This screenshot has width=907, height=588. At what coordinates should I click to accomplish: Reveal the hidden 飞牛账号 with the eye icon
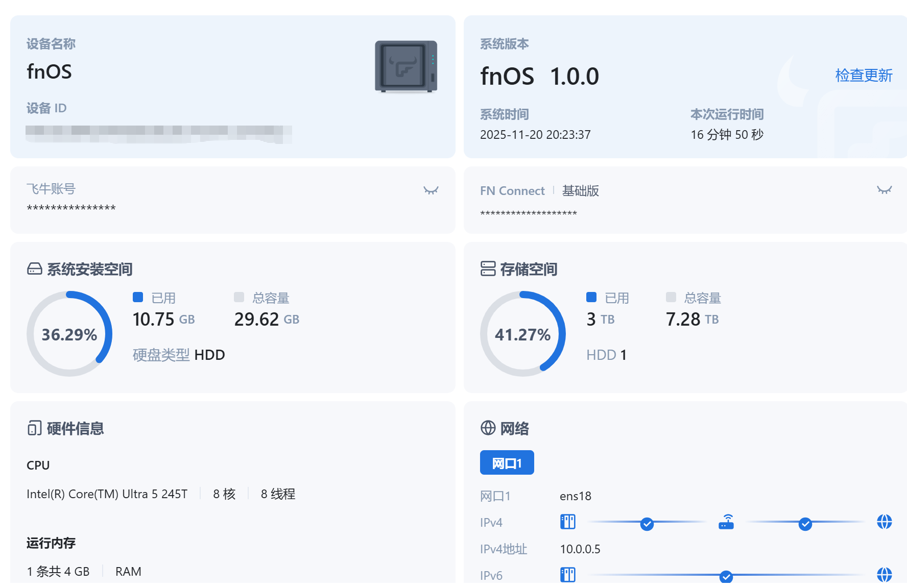[431, 190]
